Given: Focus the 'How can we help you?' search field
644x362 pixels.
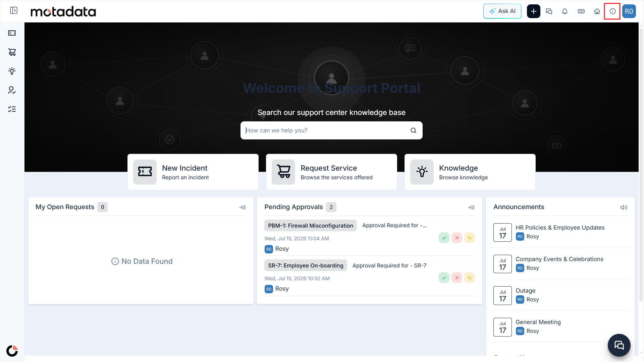Looking at the screenshot, I should tap(331, 130).
